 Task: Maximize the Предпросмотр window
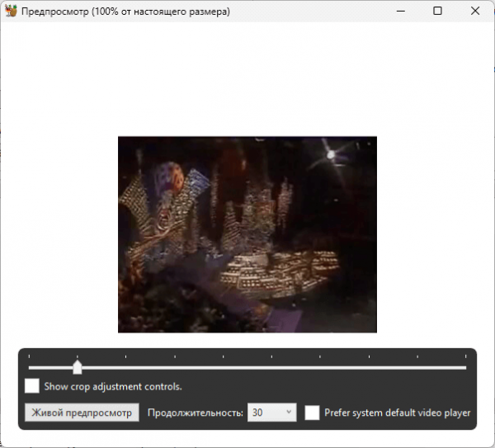coord(437,11)
